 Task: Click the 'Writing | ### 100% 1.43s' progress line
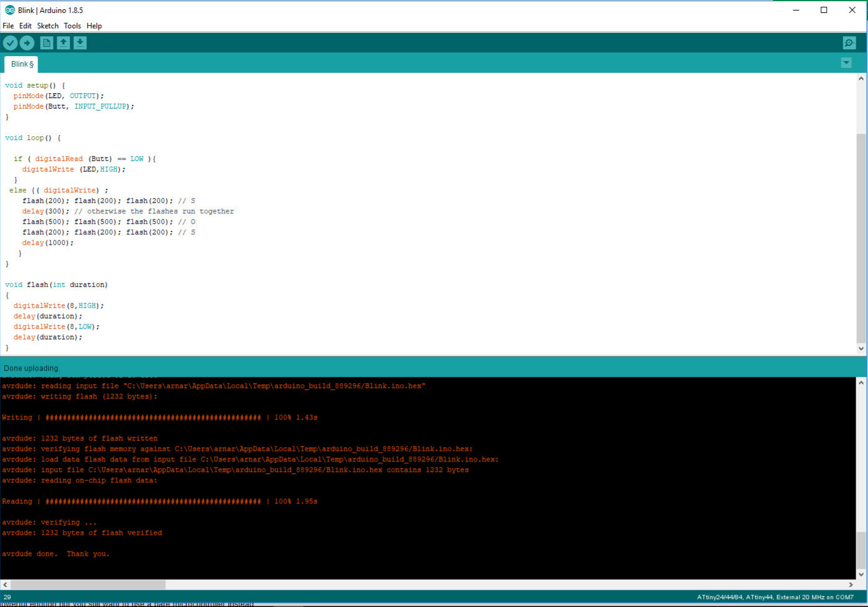[159, 418]
